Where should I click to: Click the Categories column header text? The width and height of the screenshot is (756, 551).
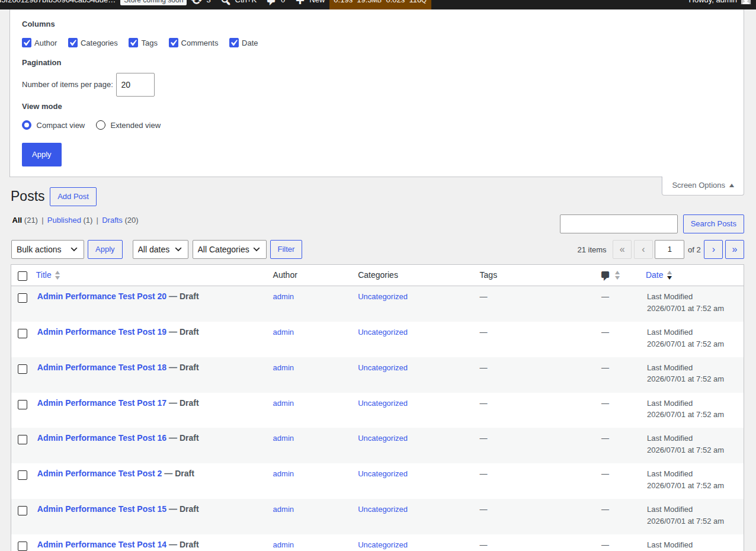378,275
